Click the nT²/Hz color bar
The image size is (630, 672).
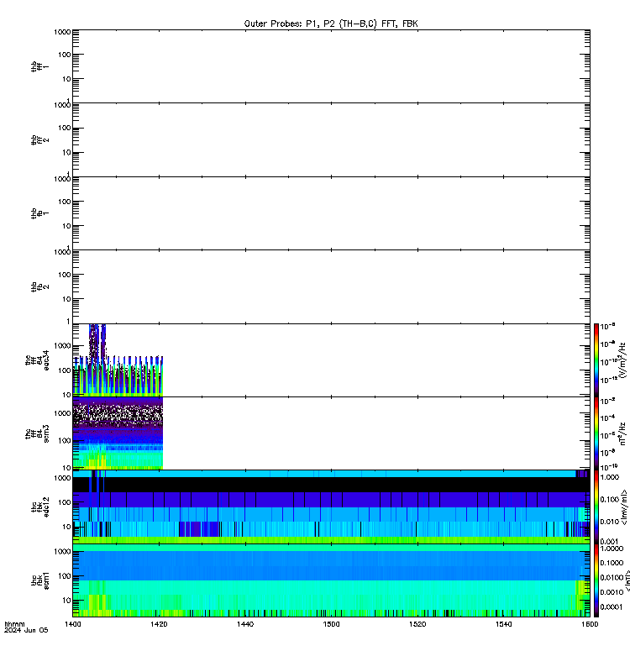pyautogui.click(x=596, y=433)
